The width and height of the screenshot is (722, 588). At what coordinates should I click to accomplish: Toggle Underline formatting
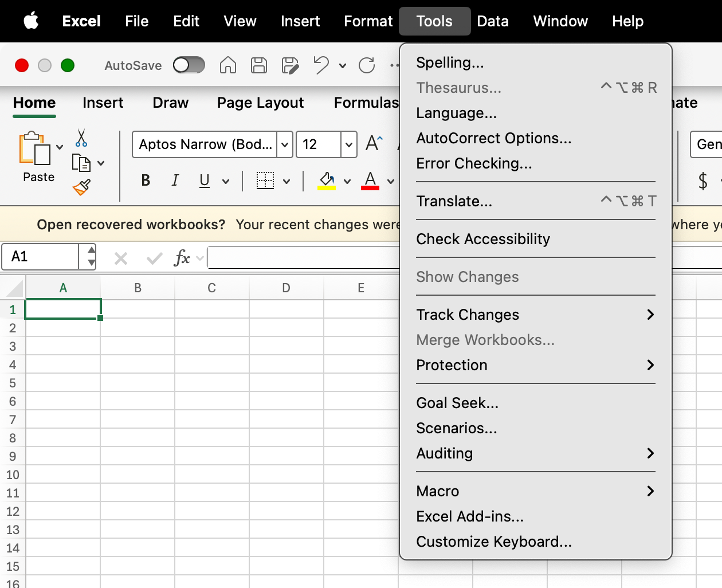(205, 181)
